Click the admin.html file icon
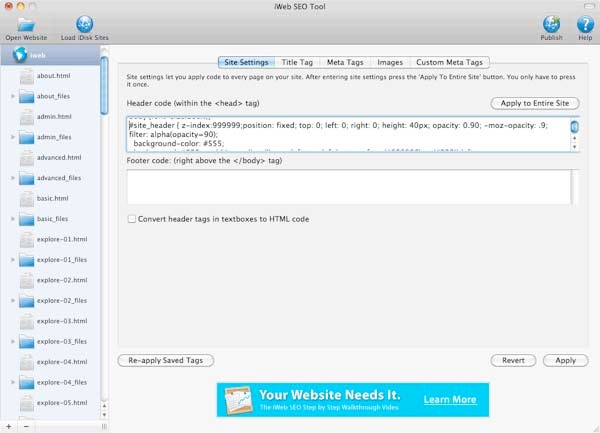600x433 pixels. point(27,117)
